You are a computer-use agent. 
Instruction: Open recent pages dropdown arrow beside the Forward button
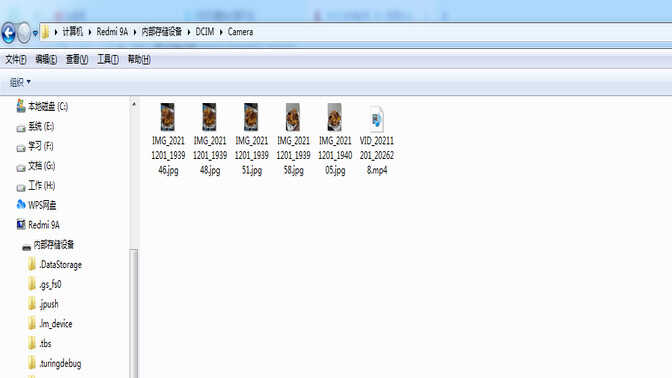point(35,33)
